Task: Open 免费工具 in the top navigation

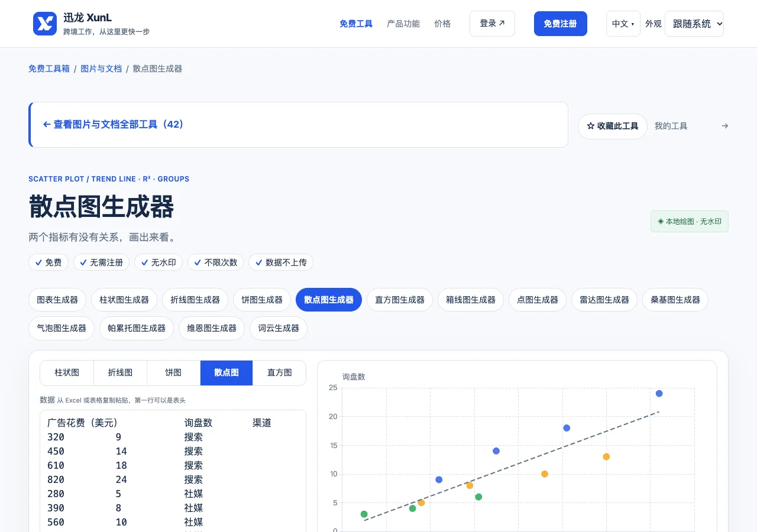Action: pos(356,24)
